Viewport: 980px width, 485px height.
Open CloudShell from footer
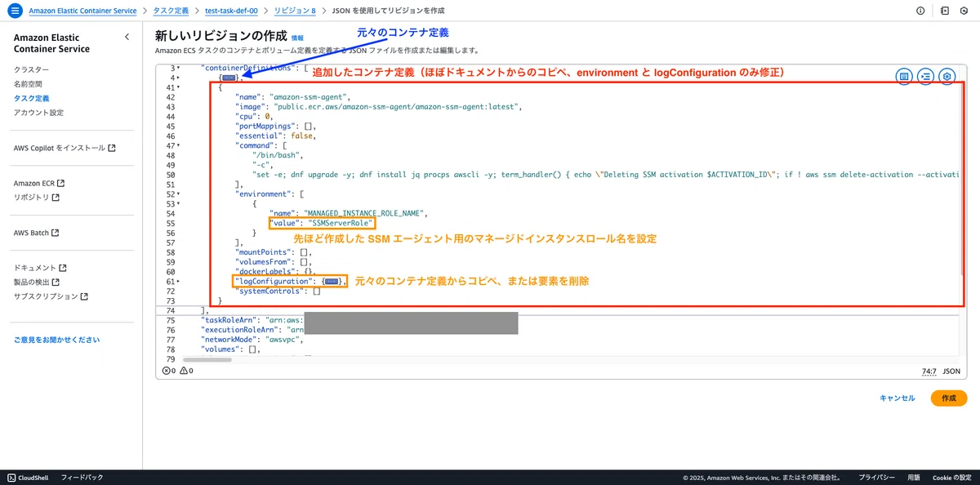tap(29, 477)
